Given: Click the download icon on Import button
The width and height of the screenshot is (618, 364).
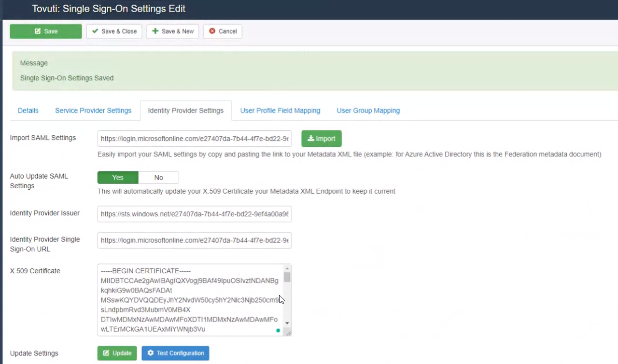Looking at the screenshot, I should click(x=311, y=139).
